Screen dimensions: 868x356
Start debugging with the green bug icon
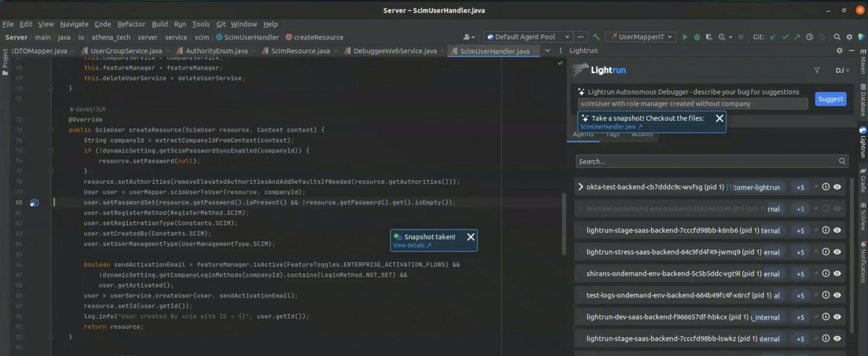click(697, 37)
